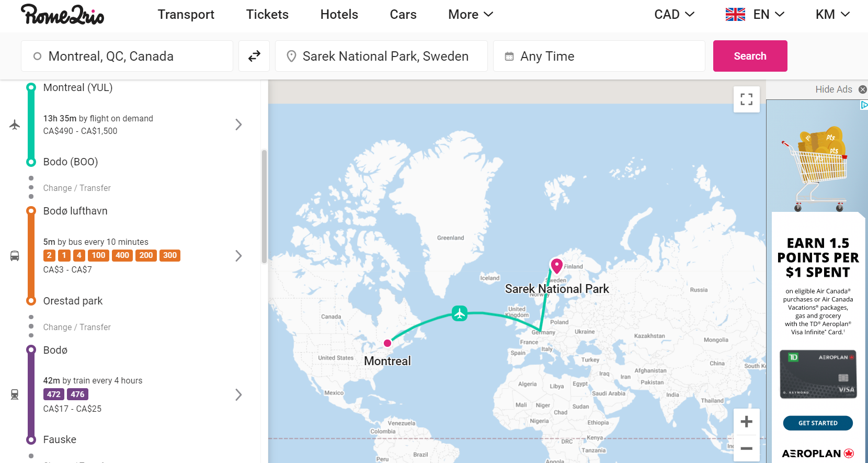Zoom in on the map

click(746, 422)
